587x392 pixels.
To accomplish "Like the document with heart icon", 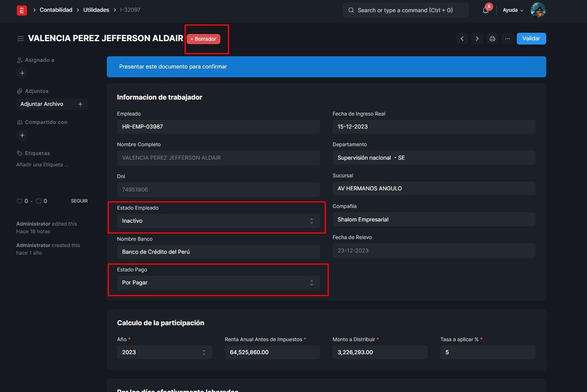I will tap(20, 201).
